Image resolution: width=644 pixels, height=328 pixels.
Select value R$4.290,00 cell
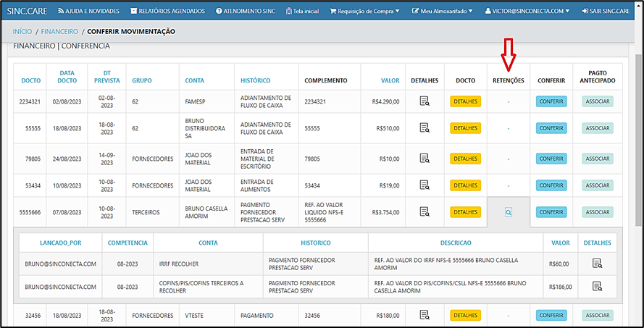[x=382, y=101]
